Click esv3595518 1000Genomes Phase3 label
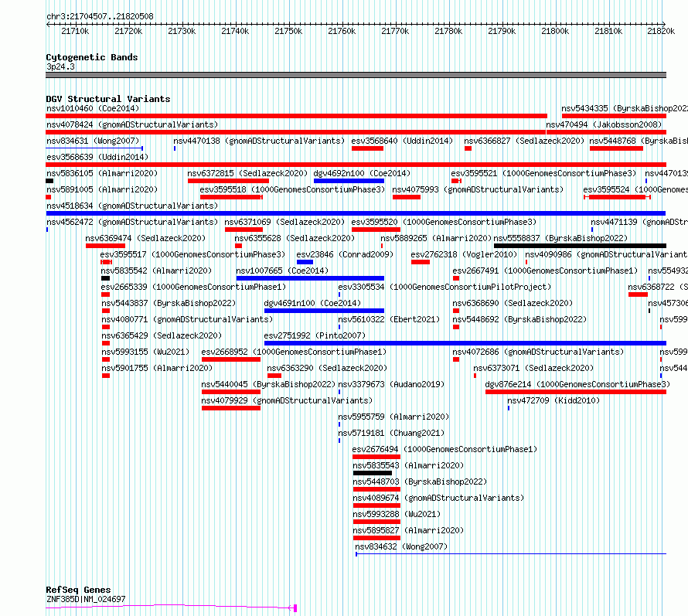This screenshot has height=616, width=688. click(x=292, y=189)
